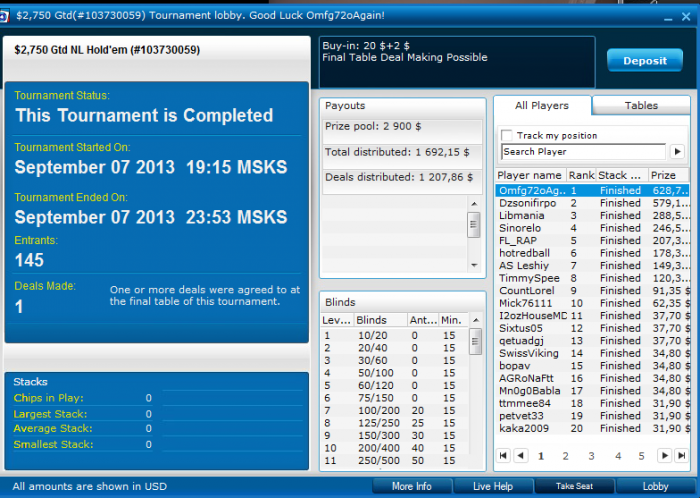Image resolution: width=700 pixels, height=498 pixels.
Task: Open the Deposit page
Action: click(x=645, y=61)
